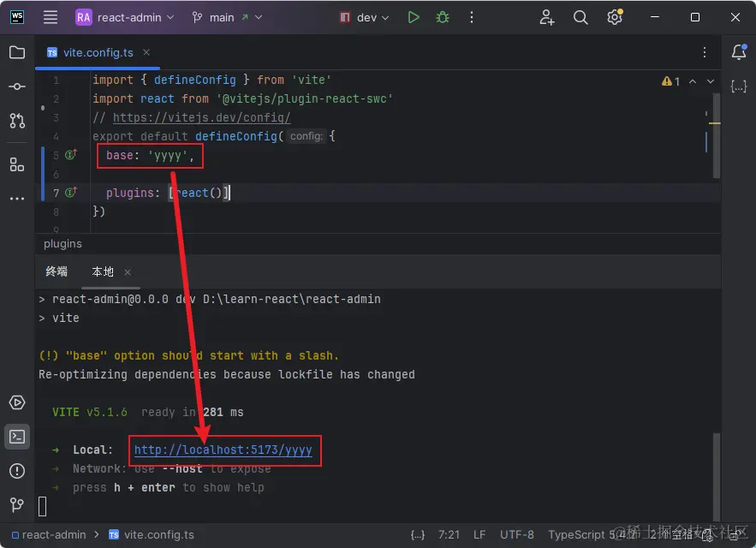Click the "base" option warning message
The width and height of the screenshot is (756, 548).
188,355
